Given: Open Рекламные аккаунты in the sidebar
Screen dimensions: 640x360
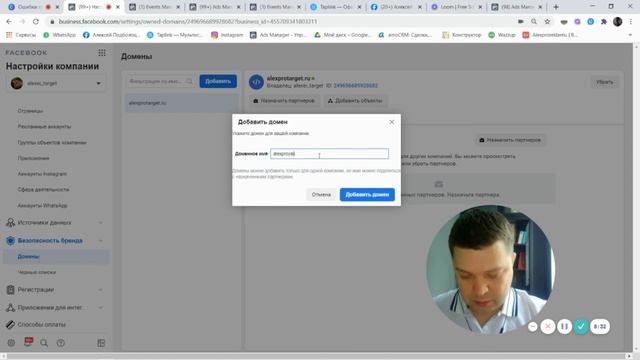Looking at the screenshot, I should click(44, 127).
